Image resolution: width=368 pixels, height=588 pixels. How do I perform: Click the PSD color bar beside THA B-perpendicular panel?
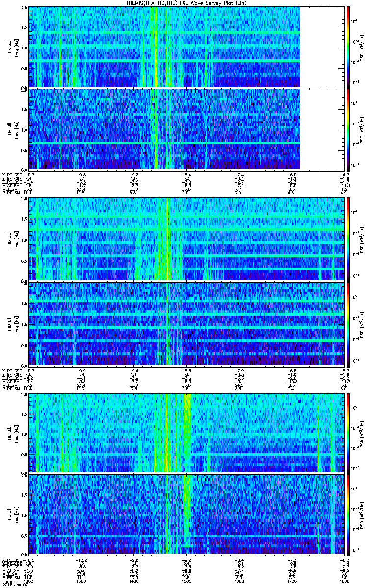[x=348, y=47]
